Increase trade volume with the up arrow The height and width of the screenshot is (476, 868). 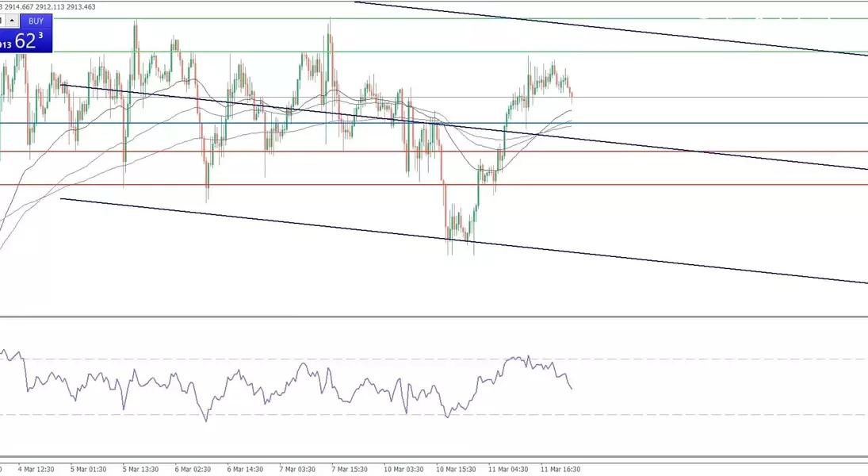[x=11, y=21]
